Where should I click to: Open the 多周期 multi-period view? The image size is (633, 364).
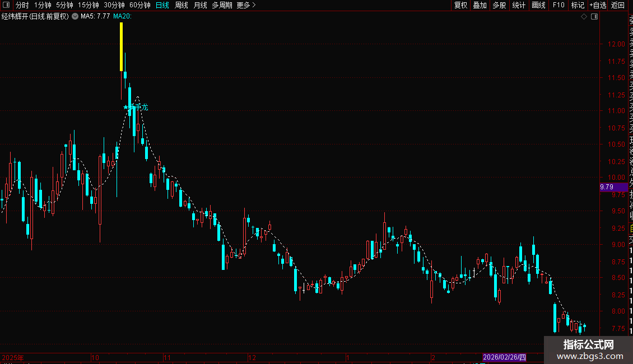222,5
